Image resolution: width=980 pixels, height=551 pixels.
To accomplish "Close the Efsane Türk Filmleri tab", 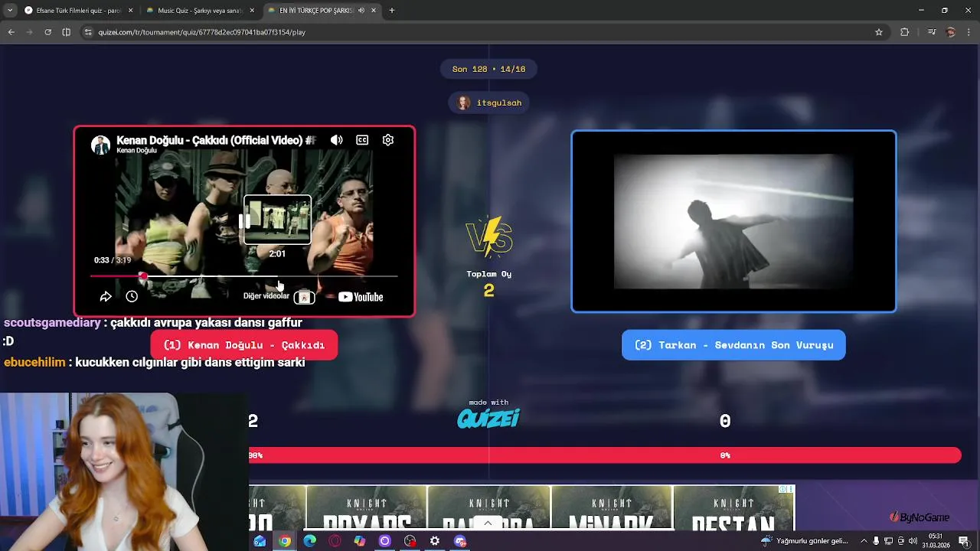I will 130,11.
